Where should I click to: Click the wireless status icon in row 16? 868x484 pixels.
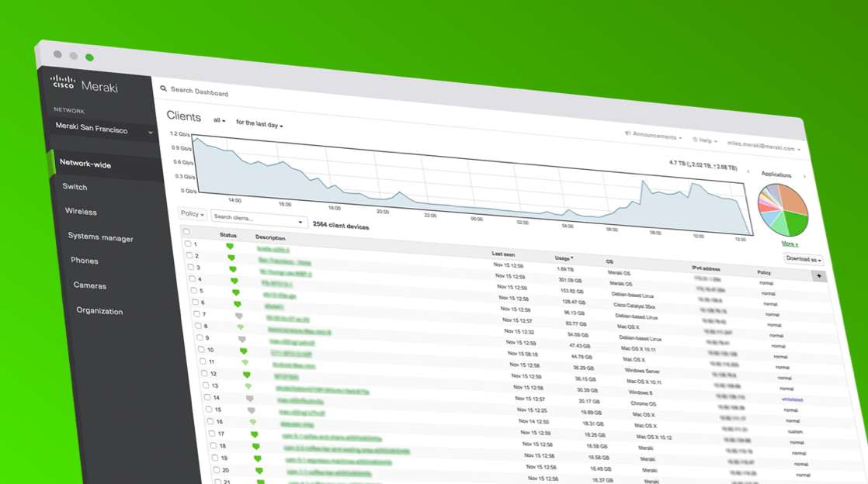pyautogui.click(x=253, y=422)
